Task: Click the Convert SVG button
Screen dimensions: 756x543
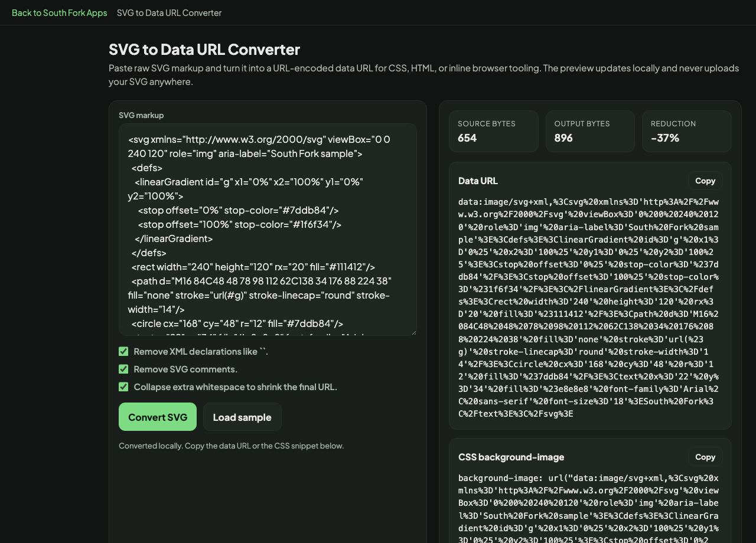Action: 158,417
